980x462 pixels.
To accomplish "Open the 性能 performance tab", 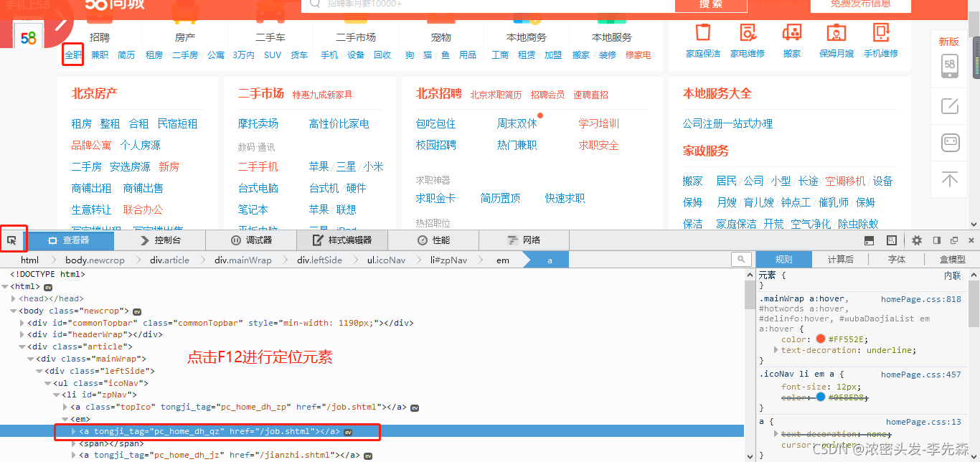I will tap(433, 240).
